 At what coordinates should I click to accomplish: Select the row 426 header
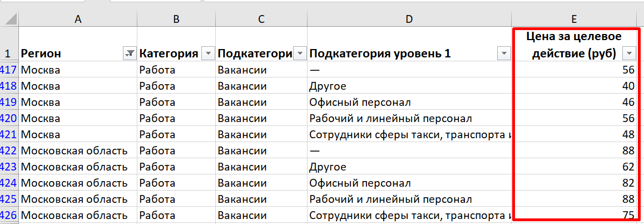point(9,216)
